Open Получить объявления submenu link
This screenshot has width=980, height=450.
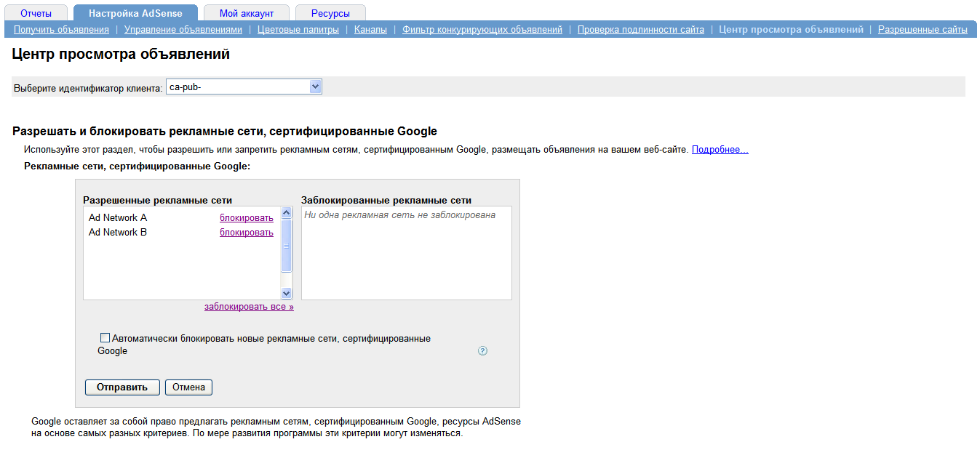(x=61, y=30)
